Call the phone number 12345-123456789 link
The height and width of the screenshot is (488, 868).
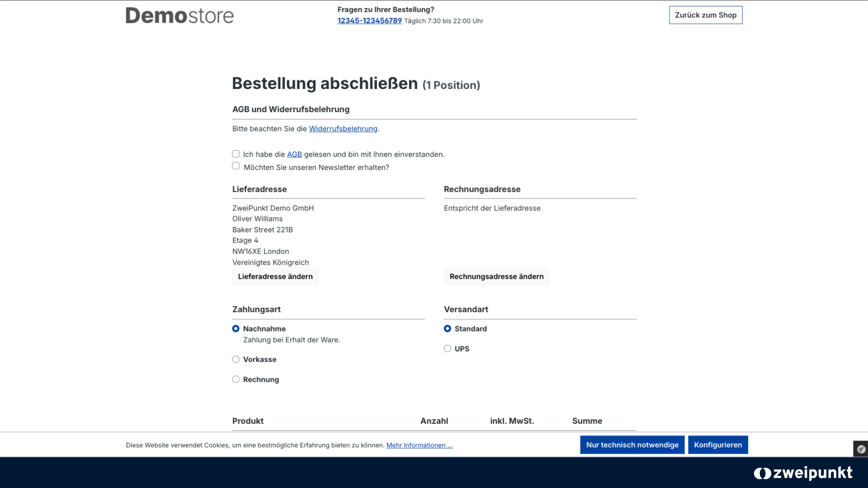pyautogui.click(x=369, y=21)
